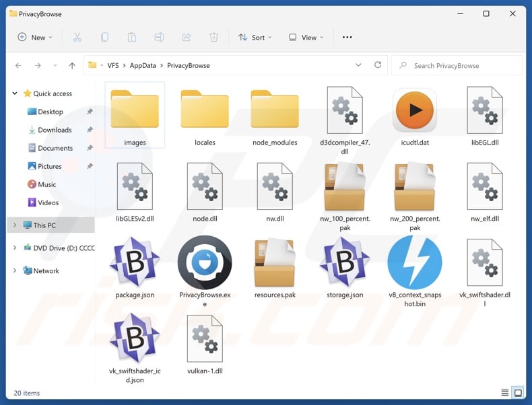Switch to details view in status bar

point(505,393)
